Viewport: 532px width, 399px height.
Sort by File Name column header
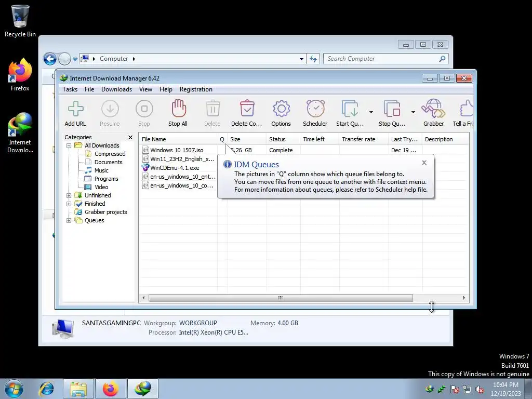(178, 139)
